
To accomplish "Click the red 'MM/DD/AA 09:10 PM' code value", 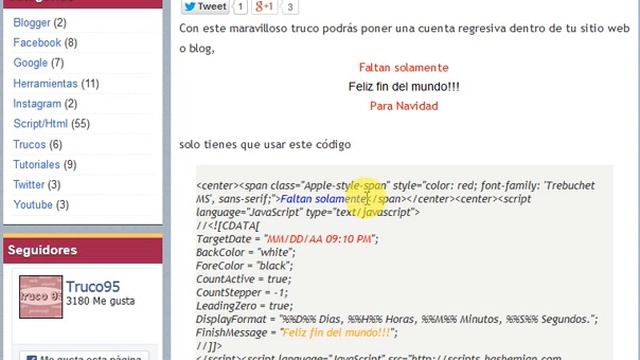I will [319, 239].
